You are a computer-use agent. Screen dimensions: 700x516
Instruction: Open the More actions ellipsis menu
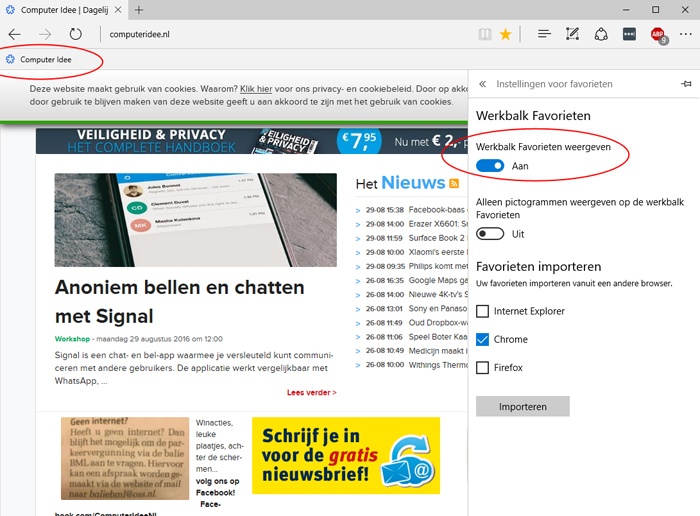tap(686, 34)
